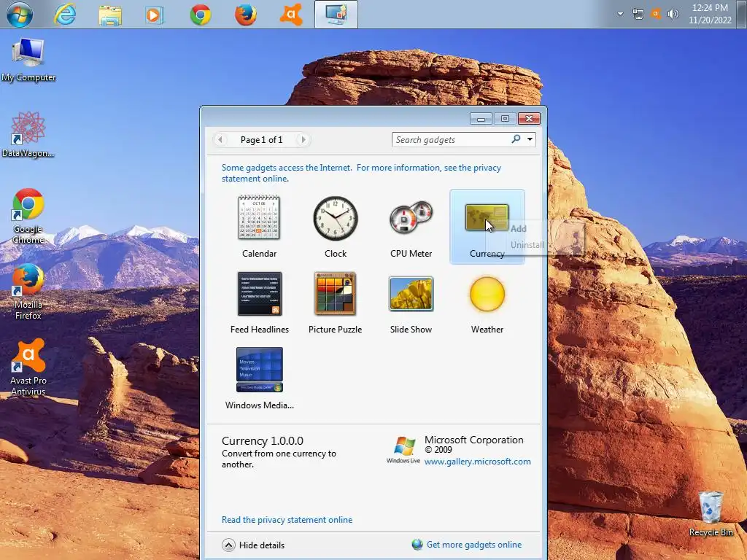This screenshot has width=747, height=560.
Task: Click the volume speaker tray icon
Action: point(673,14)
